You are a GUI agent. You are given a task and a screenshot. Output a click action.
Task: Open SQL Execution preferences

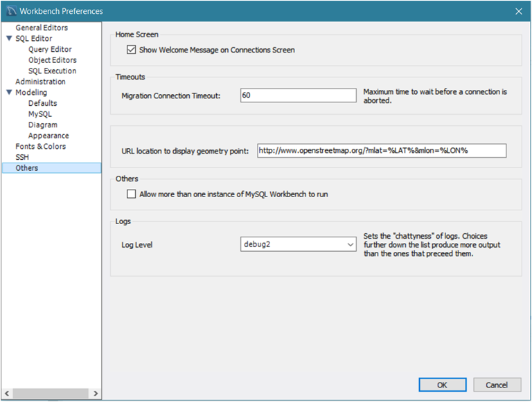coord(52,71)
